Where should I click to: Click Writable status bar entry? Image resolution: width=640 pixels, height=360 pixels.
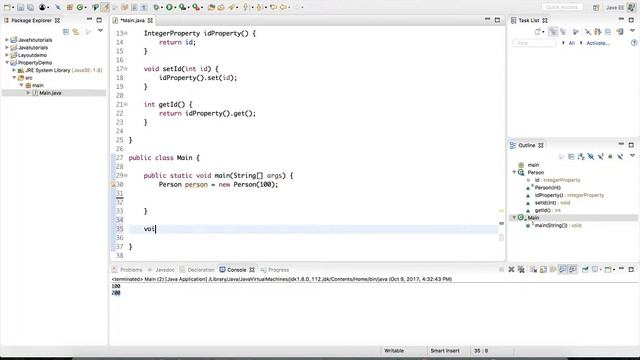394,351
